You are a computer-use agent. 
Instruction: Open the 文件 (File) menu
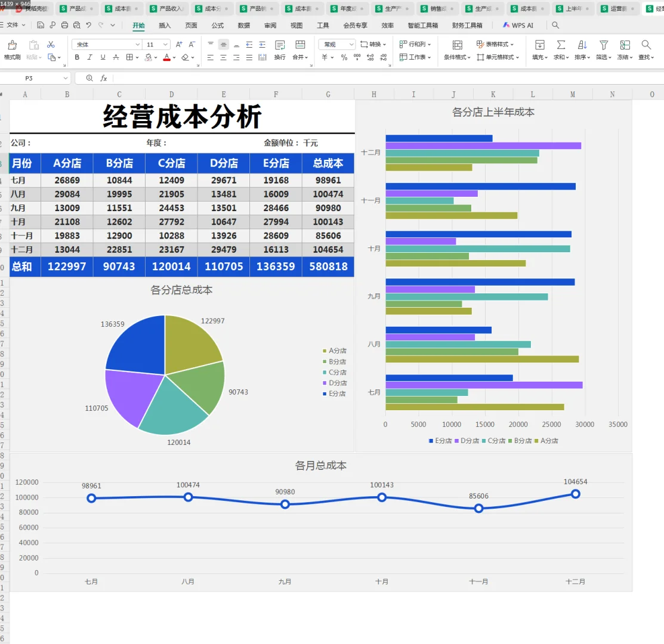(x=16, y=25)
